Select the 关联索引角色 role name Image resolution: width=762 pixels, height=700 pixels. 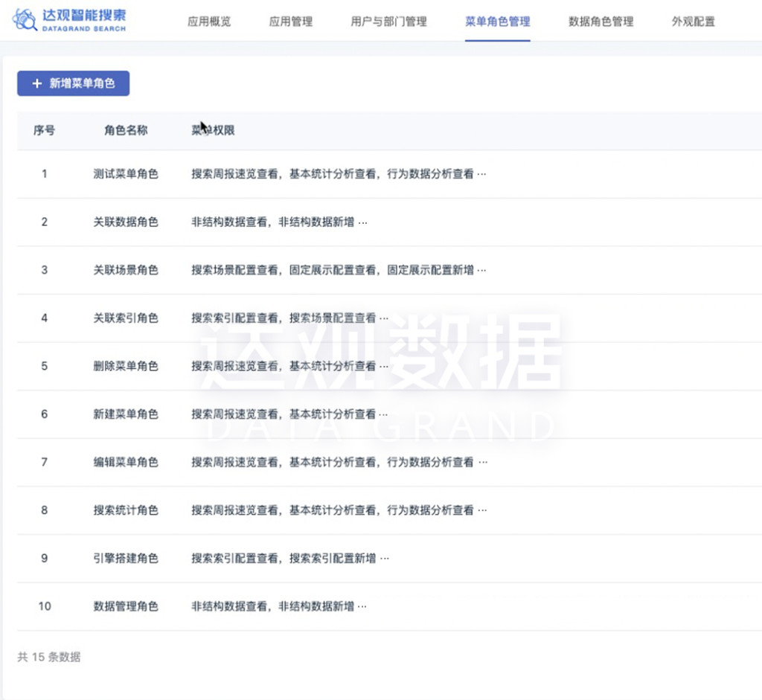pyautogui.click(x=126, y=318)
